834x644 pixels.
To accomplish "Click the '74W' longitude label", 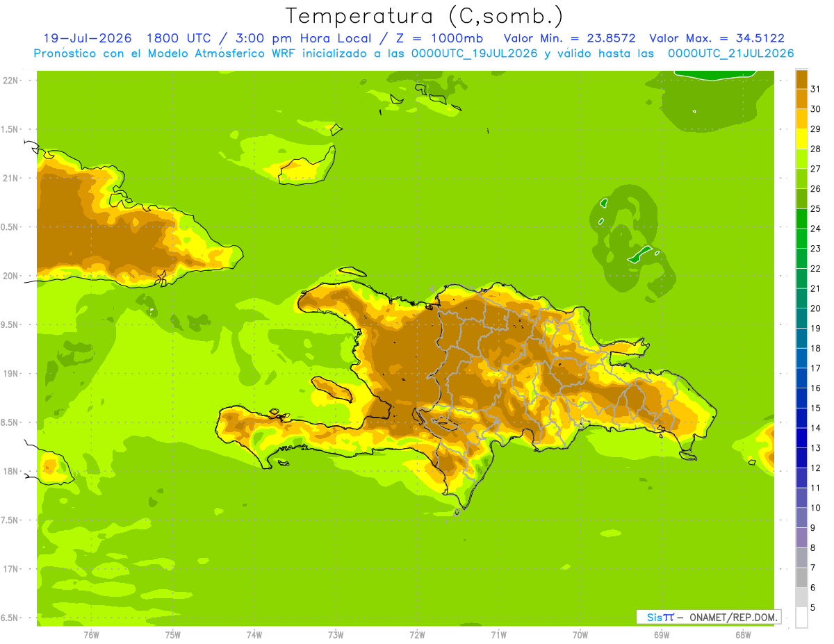I will (254, 635).
